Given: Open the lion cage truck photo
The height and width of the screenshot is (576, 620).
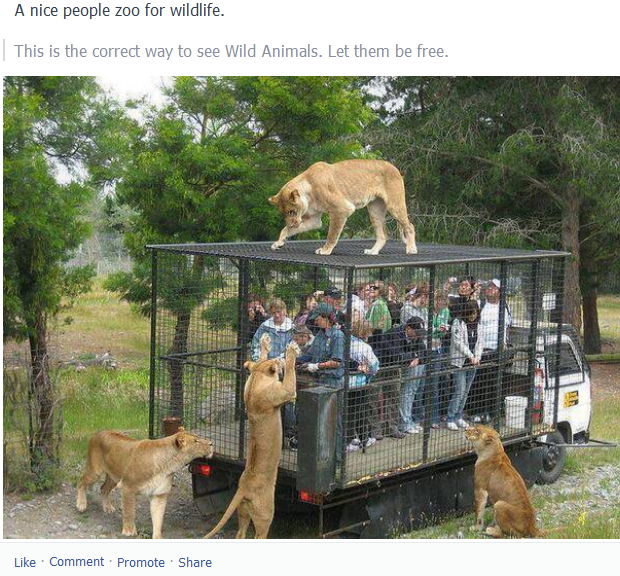Looking at the screenshot, I should point(311,307).
